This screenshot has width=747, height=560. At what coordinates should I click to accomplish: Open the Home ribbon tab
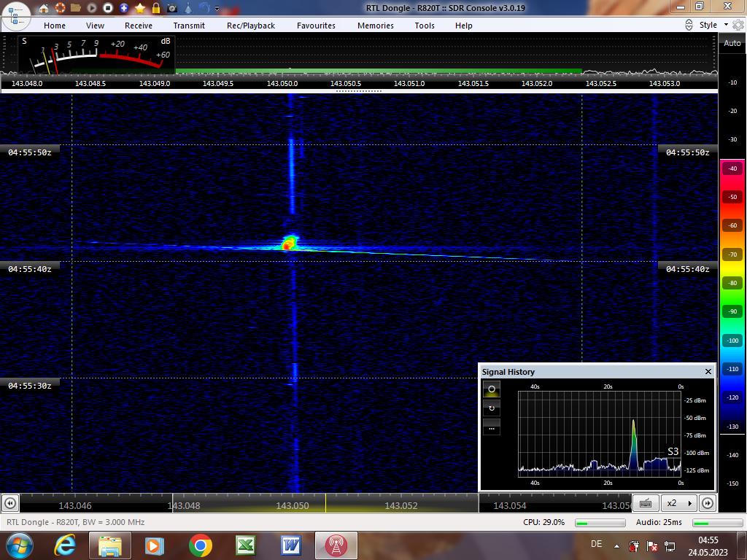pyautogui.click(x=55, y=26)
